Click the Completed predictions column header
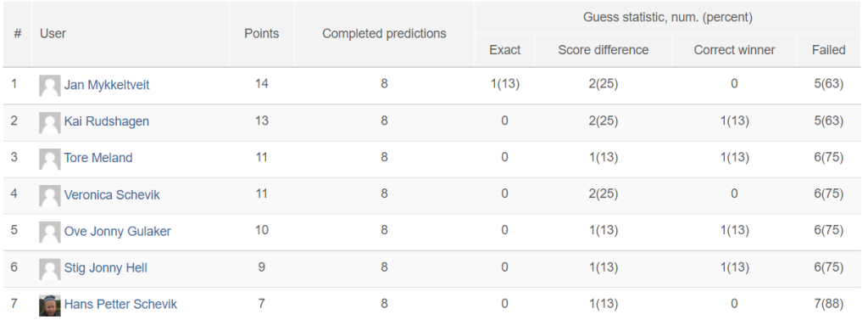The width and height of the screenshot is (868, 320). pos(384,33)
